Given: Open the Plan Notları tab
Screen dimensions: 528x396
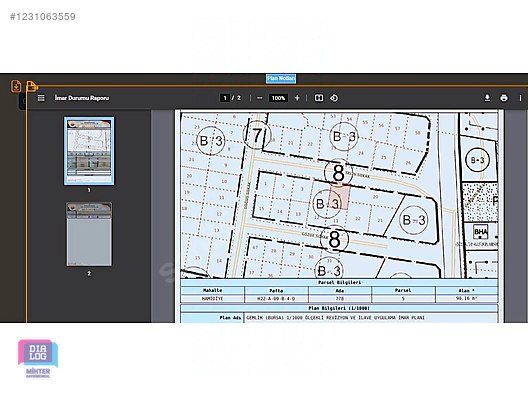Looking at the screenshot, I should [281, 78].
